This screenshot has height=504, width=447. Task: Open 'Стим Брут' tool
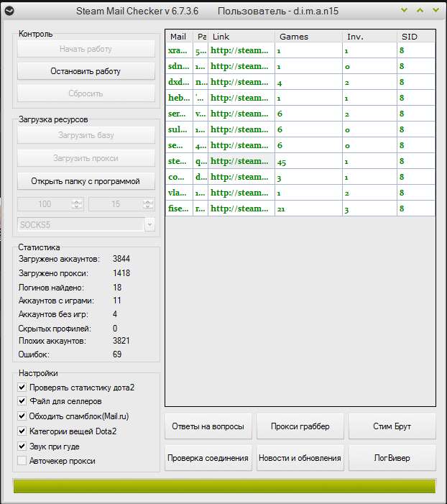pyautogui.click(x=392, y=426)
